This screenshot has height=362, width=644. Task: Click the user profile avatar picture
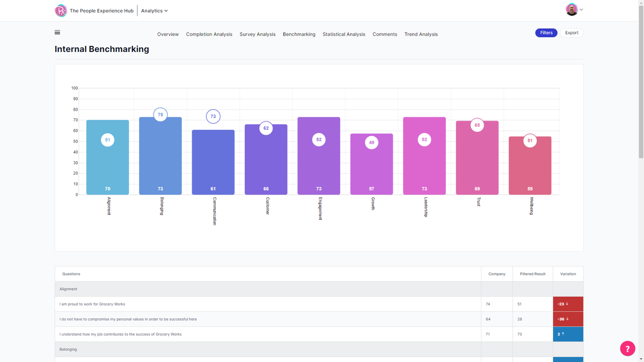click(x=571, y=9)
